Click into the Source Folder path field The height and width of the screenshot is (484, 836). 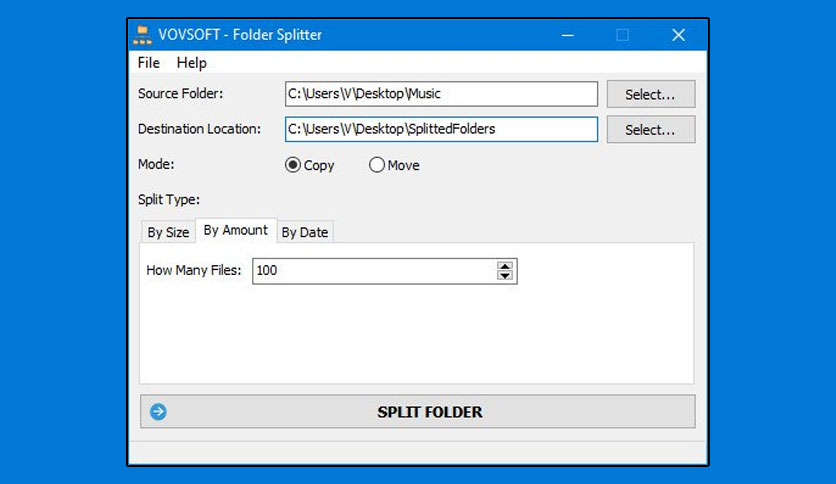click(x=441, y=94)
